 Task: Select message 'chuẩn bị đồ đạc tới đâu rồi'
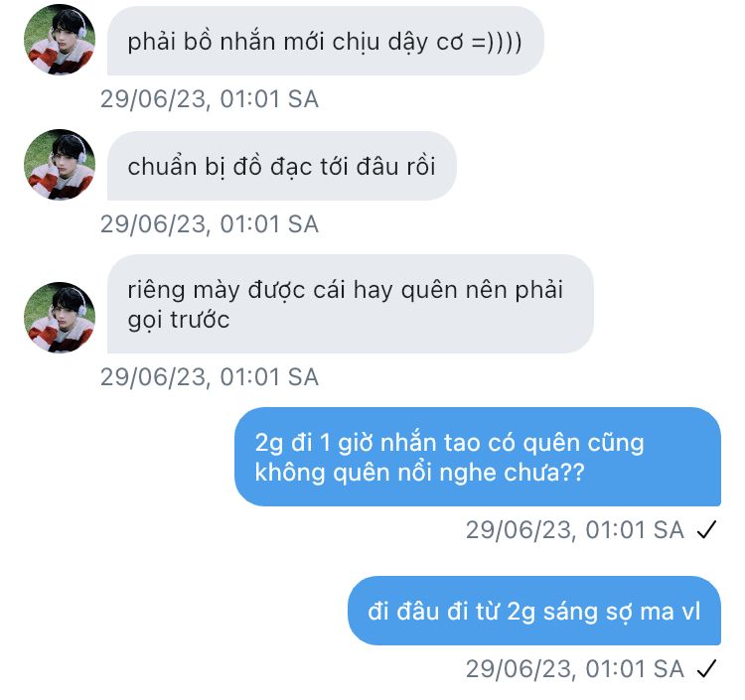pos(282,166)
